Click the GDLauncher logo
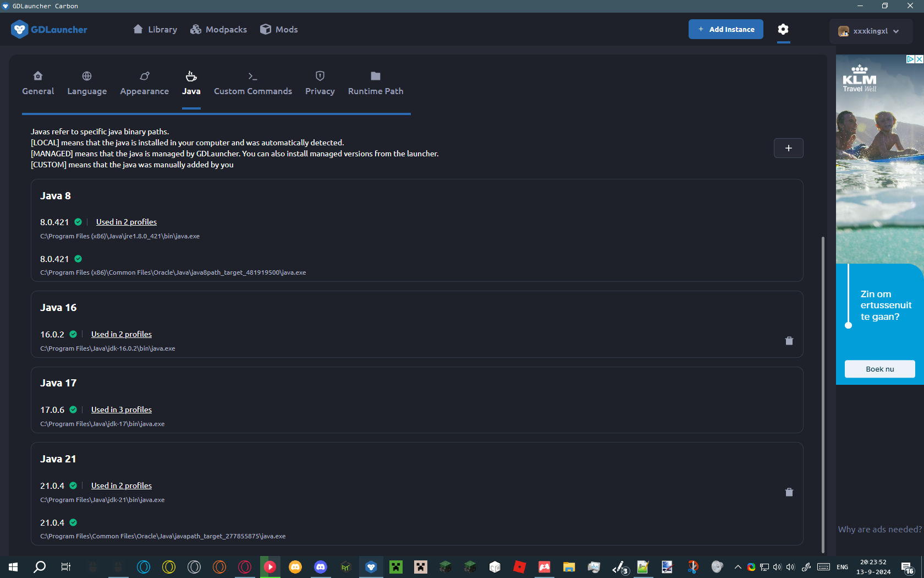This screenshot has width=924, height=578. (49, 29)
